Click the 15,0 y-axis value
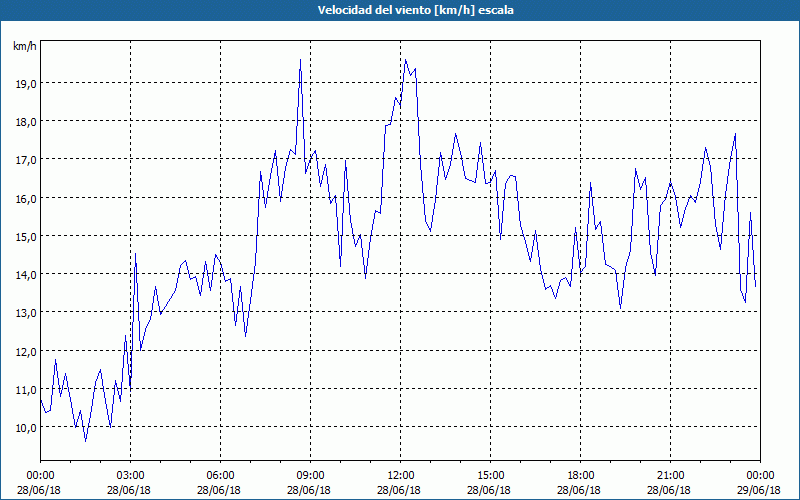 [26, 237]
